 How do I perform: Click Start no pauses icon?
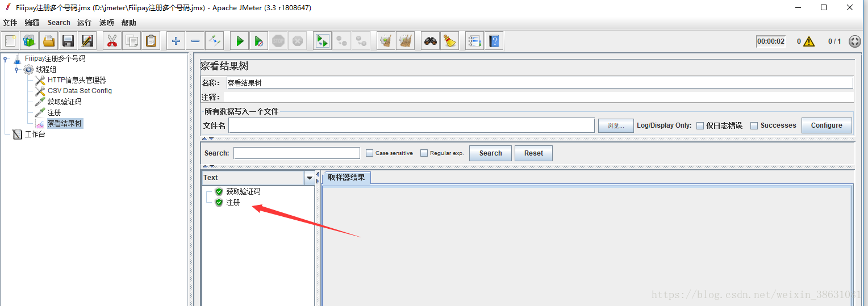pos(258,41)
